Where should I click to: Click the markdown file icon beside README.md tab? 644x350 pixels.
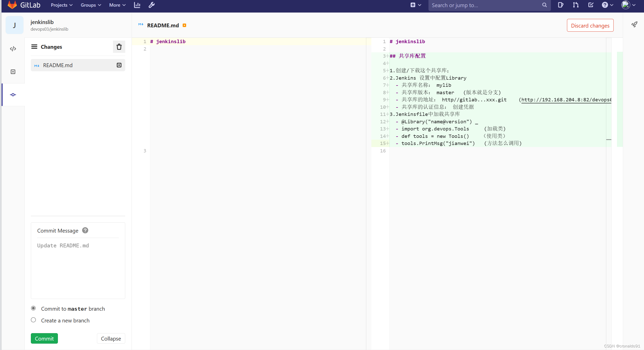(x=141, y=25)
